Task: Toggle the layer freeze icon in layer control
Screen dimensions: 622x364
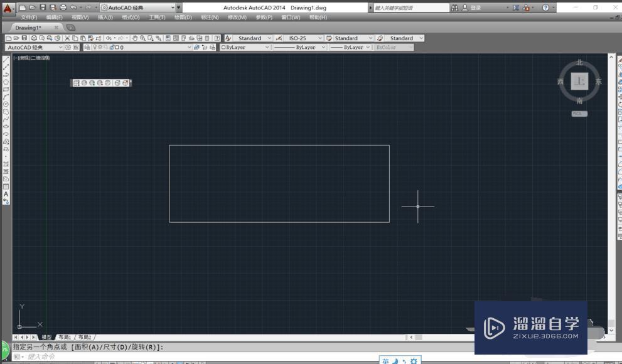Action: pos(100,47)
